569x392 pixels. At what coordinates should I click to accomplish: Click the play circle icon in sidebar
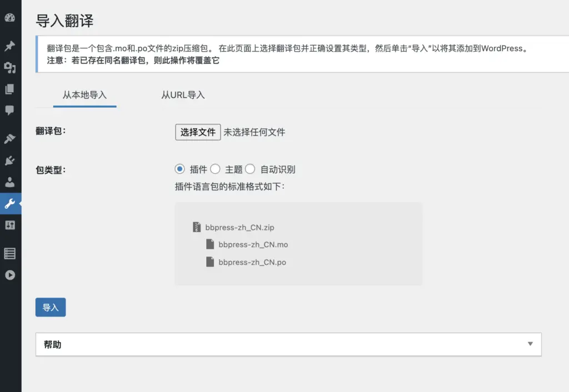click(9, 275)
